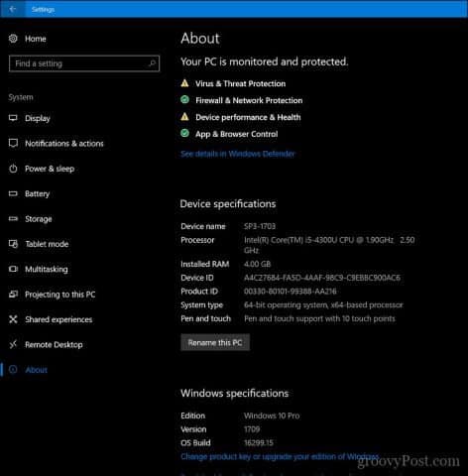Click the Device specifications heading
Image resolution: width=468 pixels, height=476 pixels.
point(228,204)
